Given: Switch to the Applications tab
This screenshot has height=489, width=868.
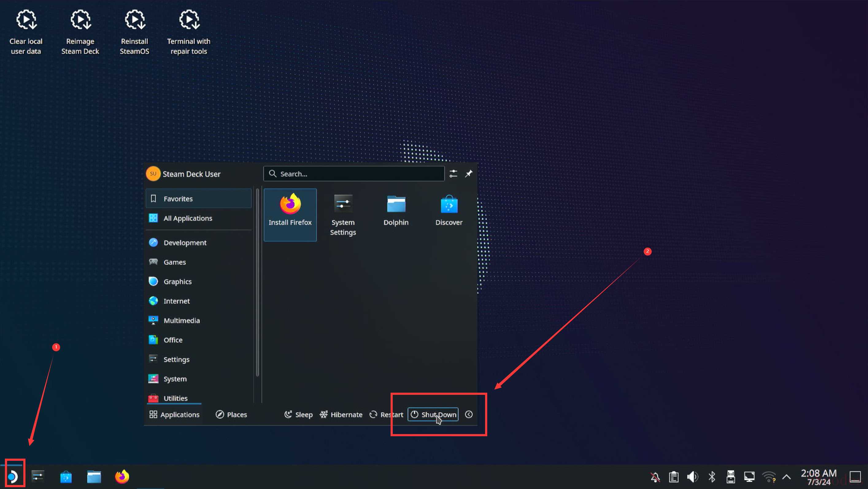Looking at the screenshot, I should point(175,414).
